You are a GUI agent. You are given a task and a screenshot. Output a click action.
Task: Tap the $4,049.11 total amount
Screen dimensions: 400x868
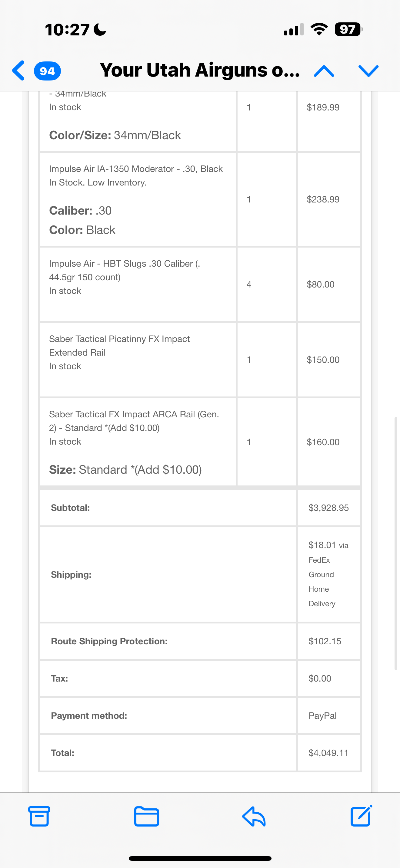328,753
